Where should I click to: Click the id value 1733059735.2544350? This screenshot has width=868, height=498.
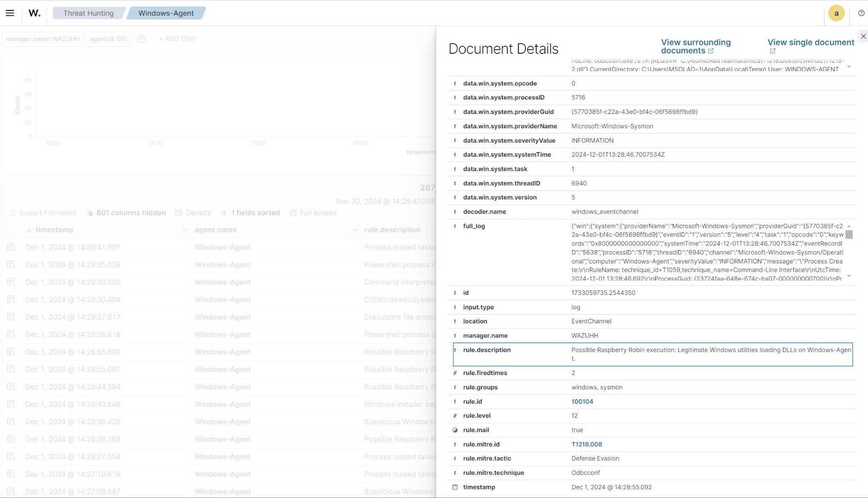[603, 292]
